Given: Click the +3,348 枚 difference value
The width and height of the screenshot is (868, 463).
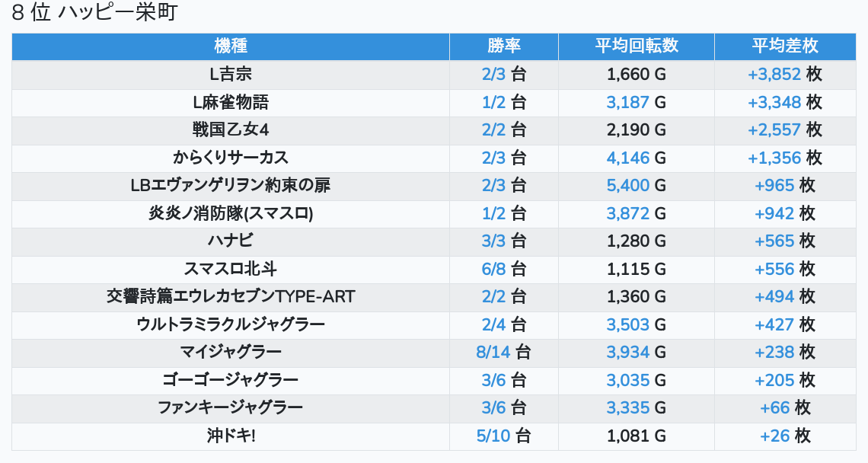Looking at the screenshot, I should coord(785,102).
